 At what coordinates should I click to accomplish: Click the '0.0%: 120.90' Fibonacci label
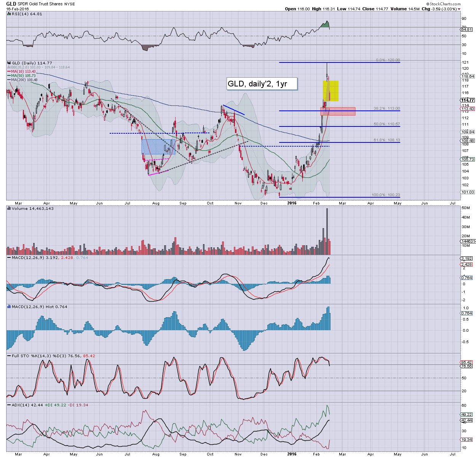tap(388, 60)
